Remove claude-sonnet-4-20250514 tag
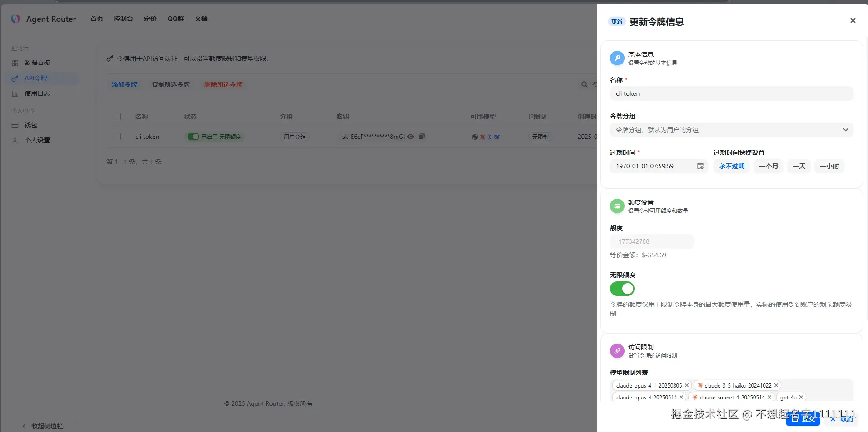 tap(769, 398)
